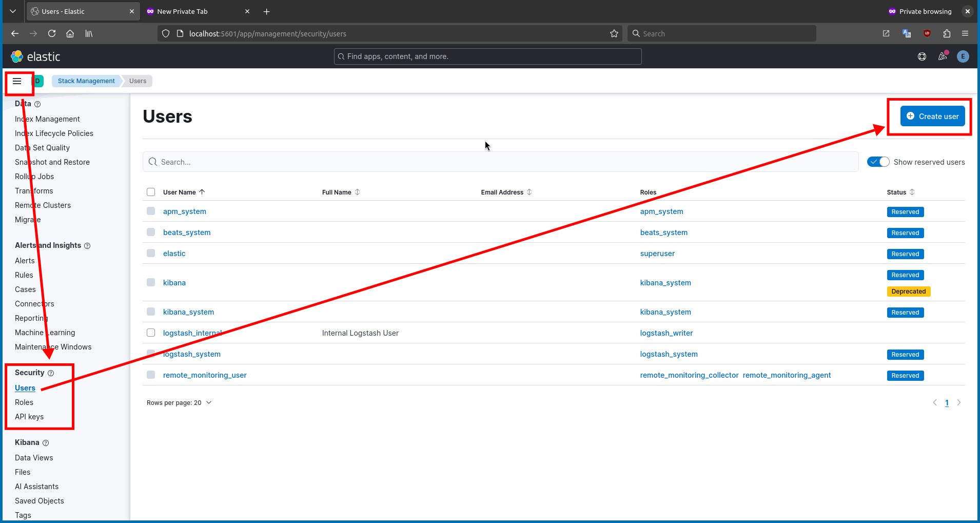Open a new browser tab

(266, 11)
